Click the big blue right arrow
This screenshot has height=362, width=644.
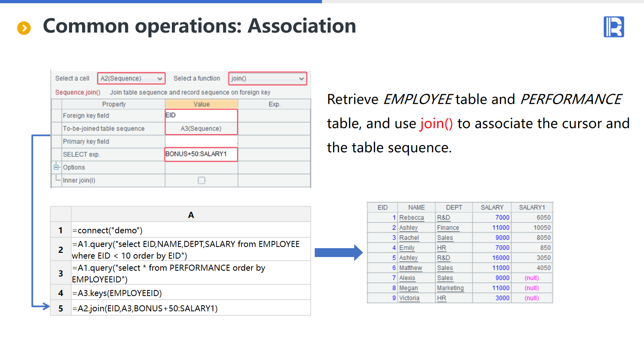click(339, 253)
